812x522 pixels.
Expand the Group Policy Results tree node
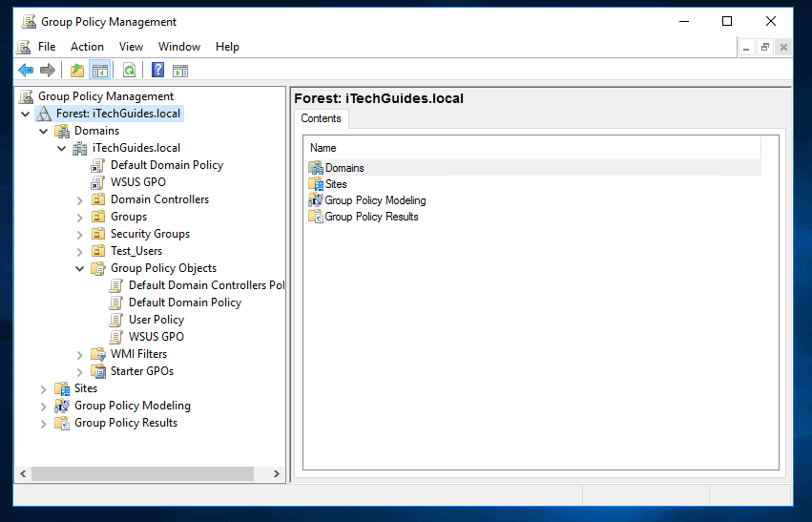(x=44, y=424)
